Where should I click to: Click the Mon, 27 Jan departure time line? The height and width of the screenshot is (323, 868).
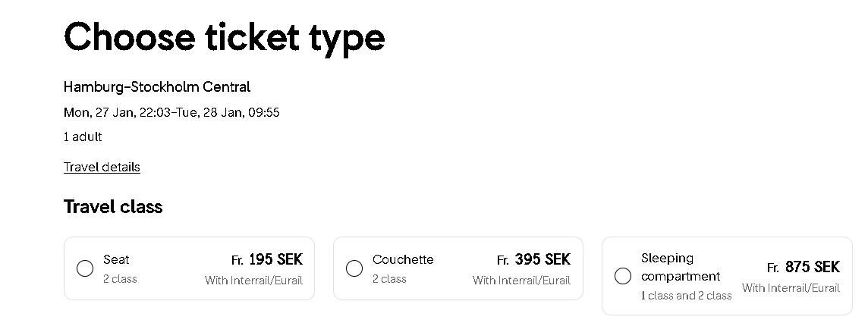pos(171,112)
